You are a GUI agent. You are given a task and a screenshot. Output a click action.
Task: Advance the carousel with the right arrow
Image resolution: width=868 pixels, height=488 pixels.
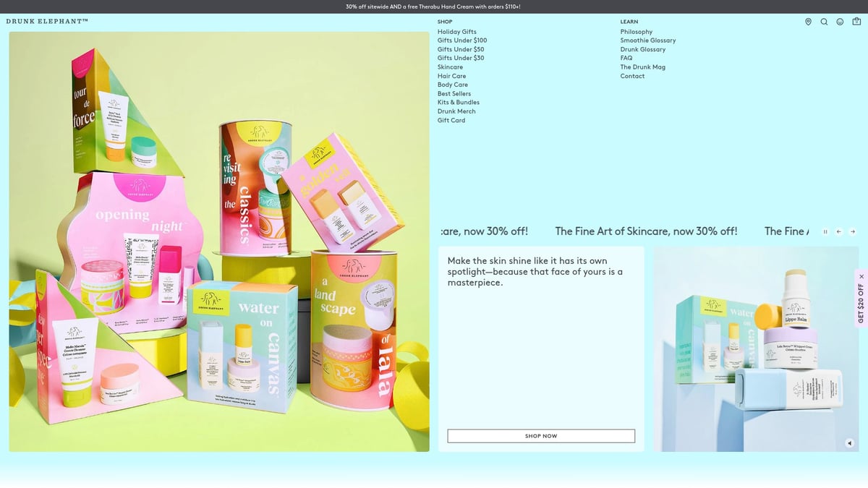coord(852,231)
